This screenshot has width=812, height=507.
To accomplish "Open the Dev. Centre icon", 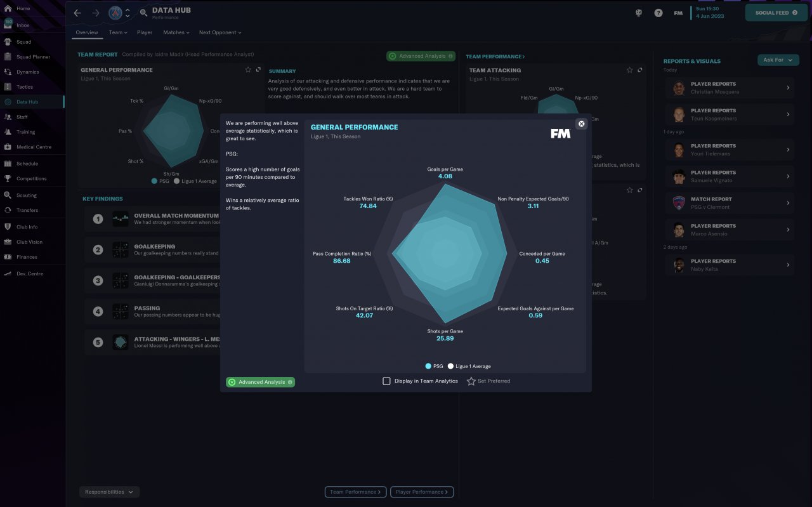I will [8, 273].
